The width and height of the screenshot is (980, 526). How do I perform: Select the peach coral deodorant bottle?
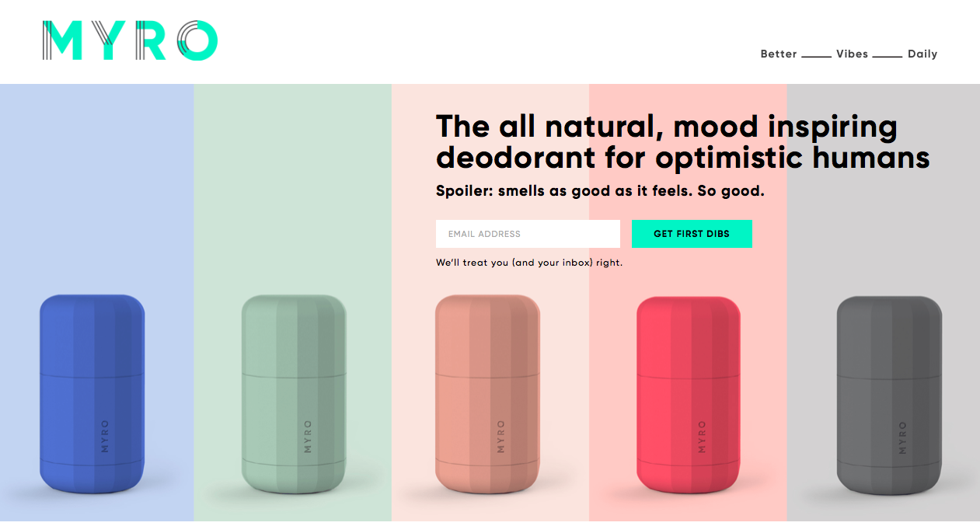tap(487, 393)
